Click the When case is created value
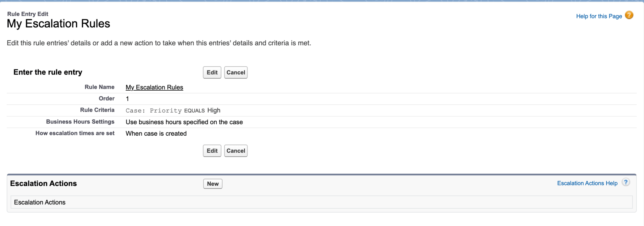 [156, 133]
